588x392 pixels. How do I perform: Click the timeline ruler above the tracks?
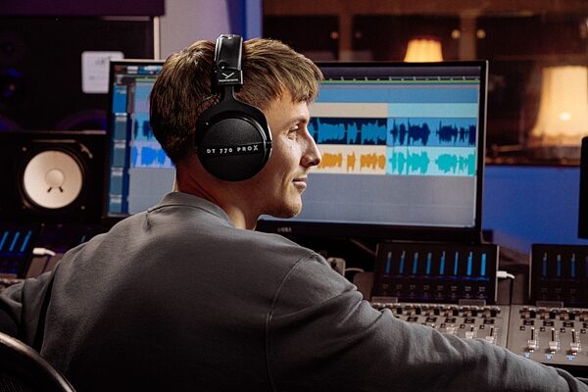tap(401, 79)
